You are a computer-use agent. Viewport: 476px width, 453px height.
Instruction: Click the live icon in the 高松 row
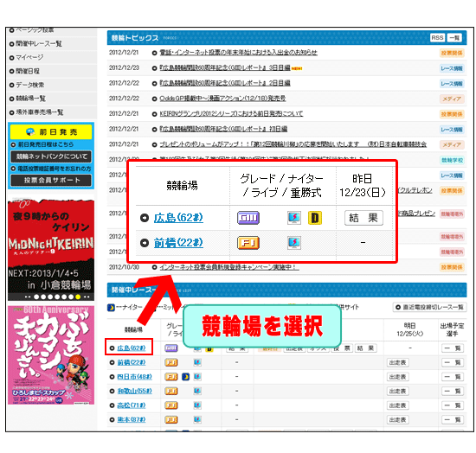[197, 405]
